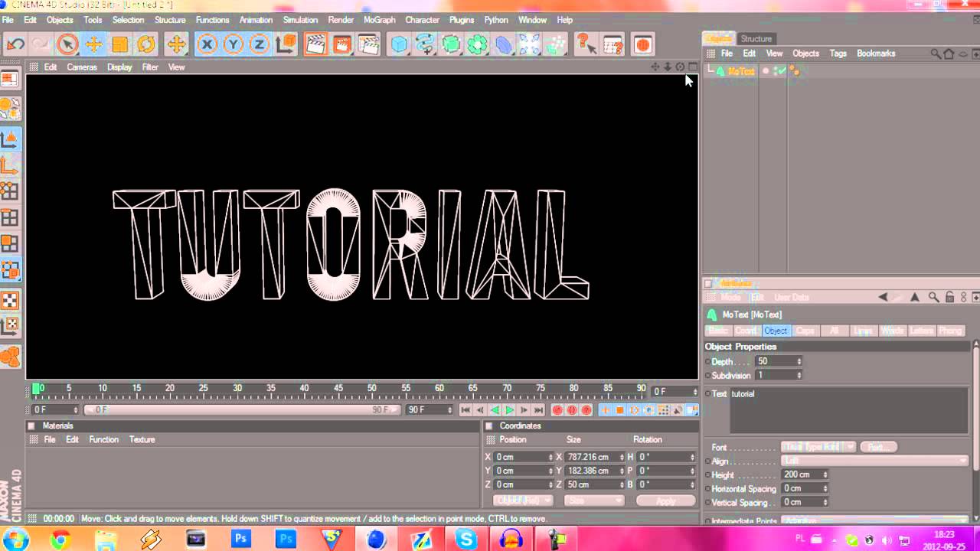Switch to the Structure tab

(756, 39)
